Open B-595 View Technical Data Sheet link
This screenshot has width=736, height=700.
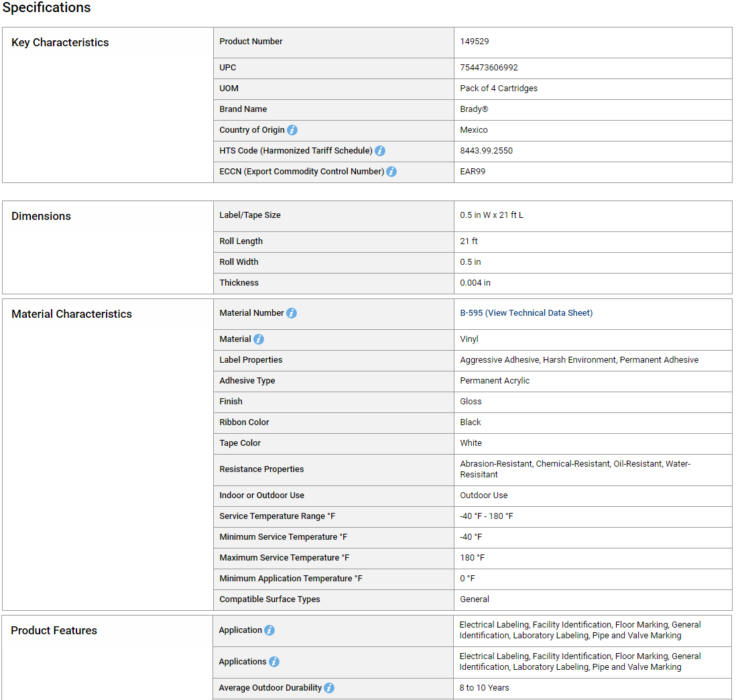(526, 313)
